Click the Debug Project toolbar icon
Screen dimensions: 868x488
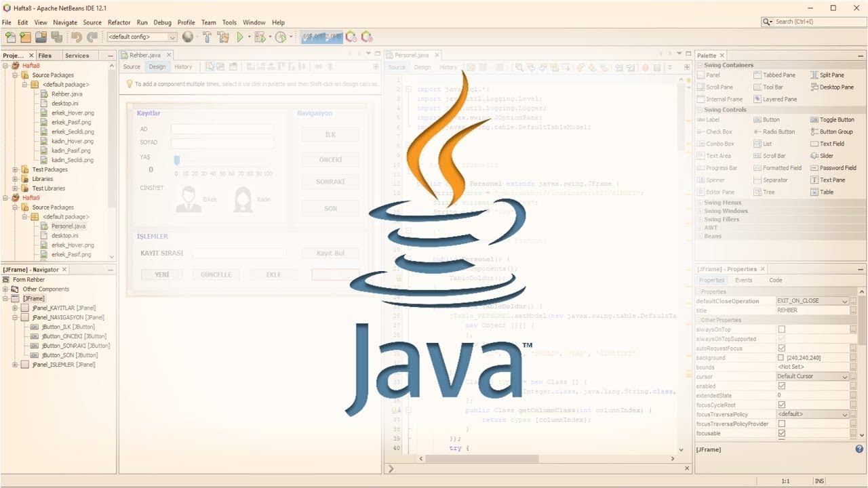click(x=260, y=37)
